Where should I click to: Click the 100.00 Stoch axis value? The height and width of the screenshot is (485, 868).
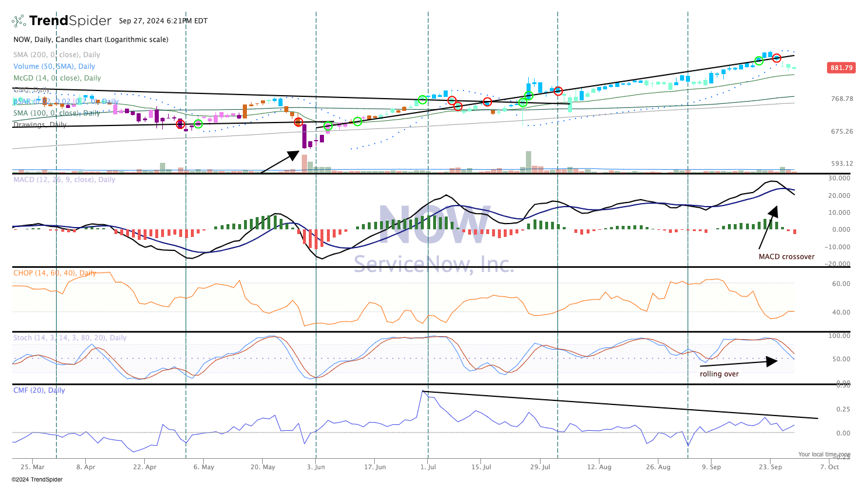[839, 336]
